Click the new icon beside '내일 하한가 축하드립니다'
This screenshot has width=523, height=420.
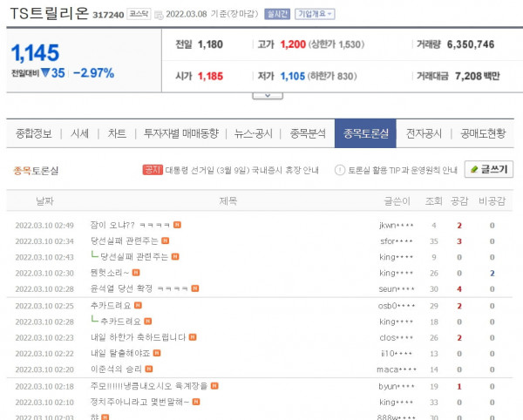(193, 337)
